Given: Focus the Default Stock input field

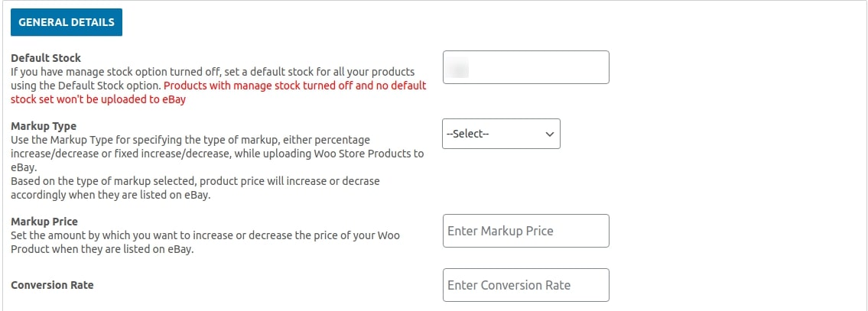Looking at the screenshot, I should [526, 67].
